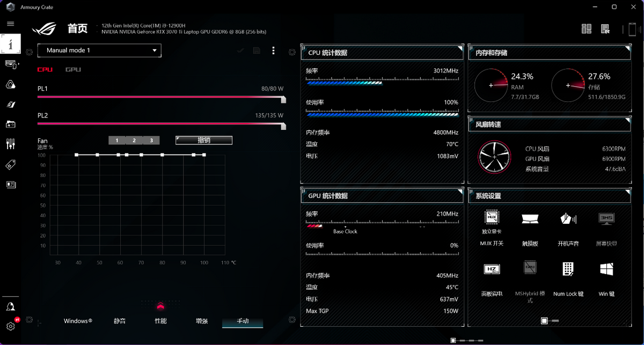Screen dimensions: 644x345
Task: Toggle the panel power saving HZ setting
Action: click(492, 269)
